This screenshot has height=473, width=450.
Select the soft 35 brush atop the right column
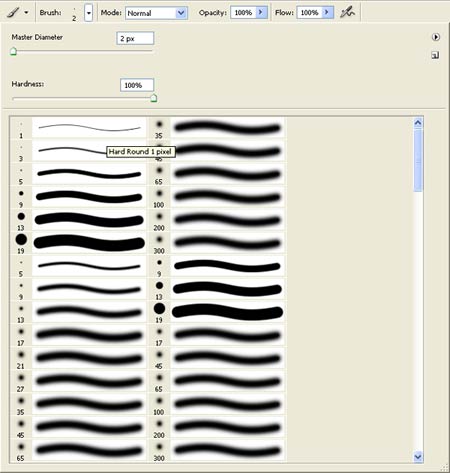click(x=217, y=128)
